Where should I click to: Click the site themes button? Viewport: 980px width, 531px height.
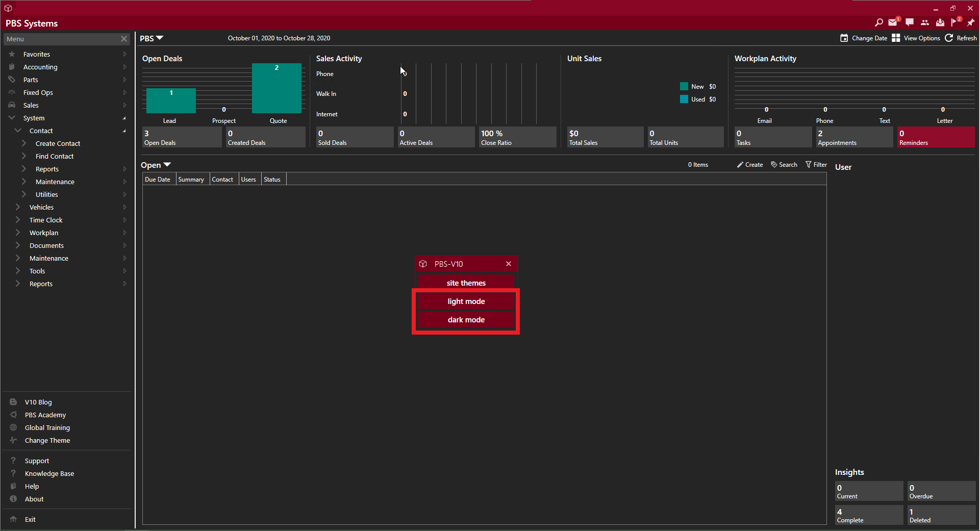pos(466,283)
